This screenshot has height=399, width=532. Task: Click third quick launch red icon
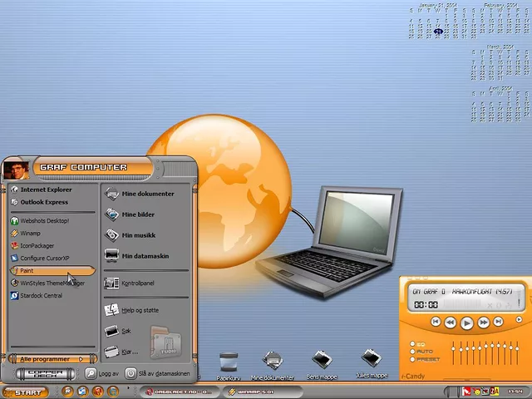[x=98, y=392]
